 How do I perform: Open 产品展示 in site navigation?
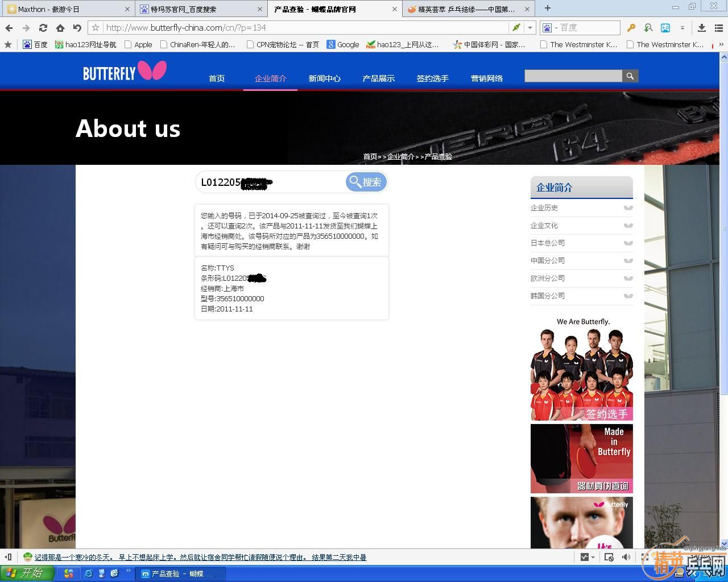378,78
